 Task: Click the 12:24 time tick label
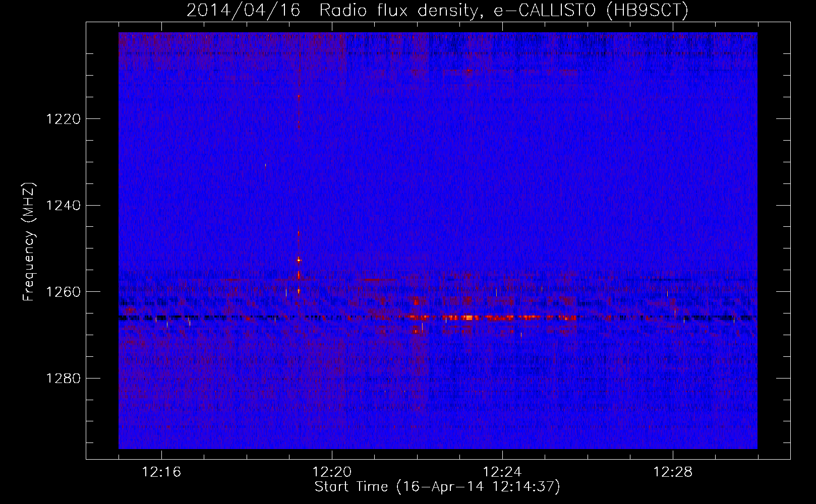[502, 472]
